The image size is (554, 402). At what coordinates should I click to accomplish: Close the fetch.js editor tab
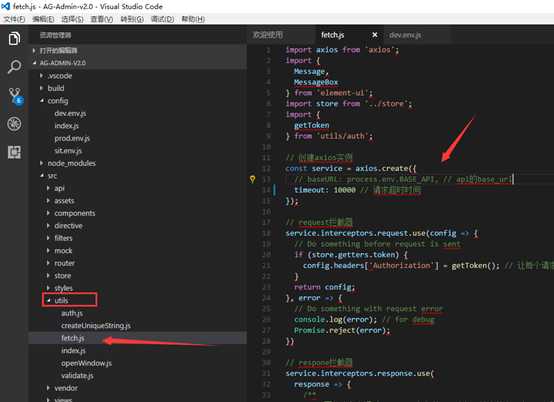click(x=375, y=35)
